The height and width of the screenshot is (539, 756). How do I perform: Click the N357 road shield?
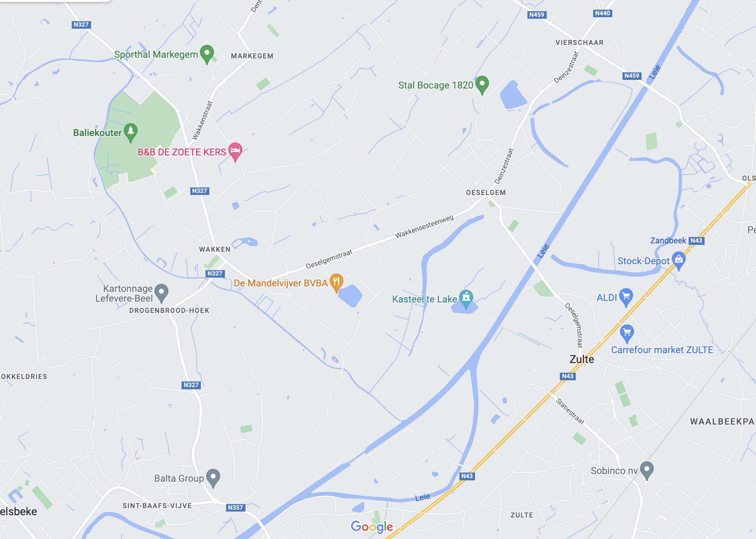236,507
